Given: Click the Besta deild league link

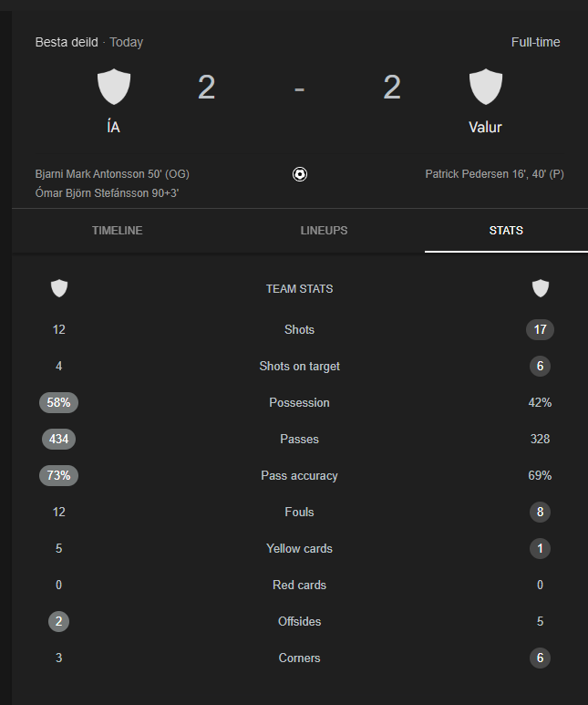Looking at the screenshot, I should coord(67,42).
